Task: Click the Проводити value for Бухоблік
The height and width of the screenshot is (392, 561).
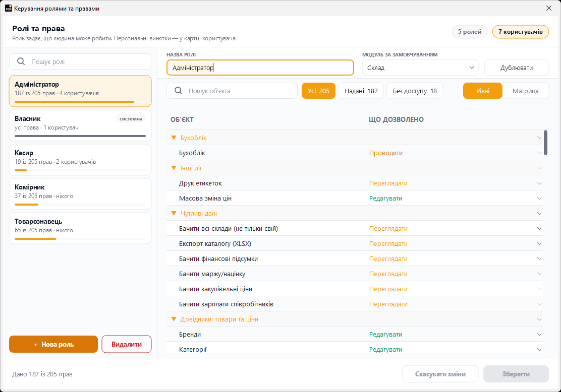Action: point(385,153)
